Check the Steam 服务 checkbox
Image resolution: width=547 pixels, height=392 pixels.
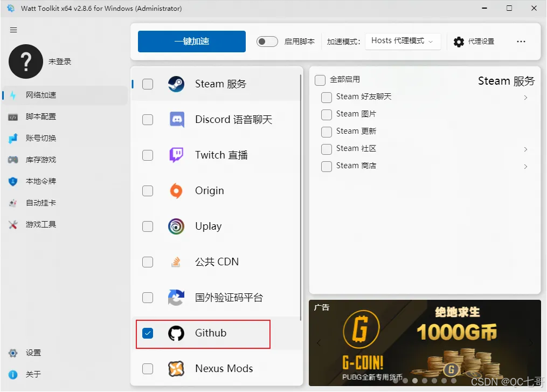[x=148, y=84]
